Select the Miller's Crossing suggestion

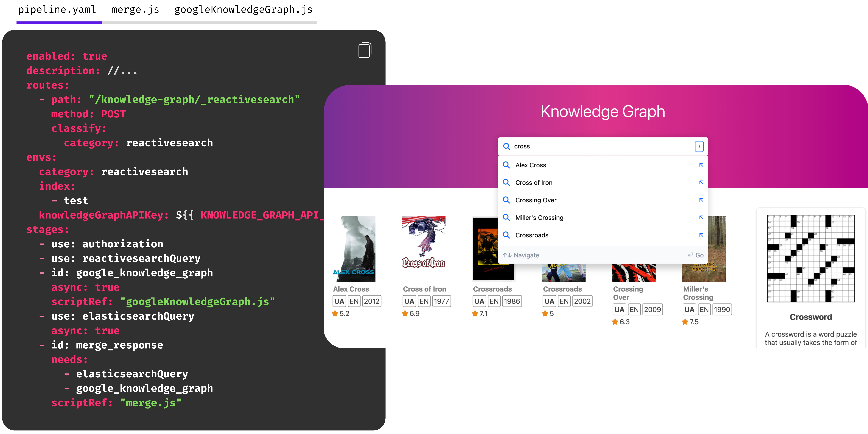[x=539, y=217]
